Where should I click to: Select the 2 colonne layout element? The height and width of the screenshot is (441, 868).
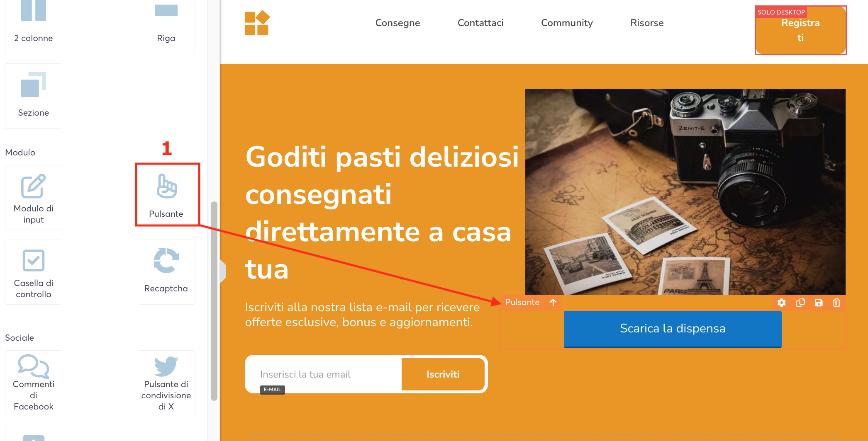point(34,25)
